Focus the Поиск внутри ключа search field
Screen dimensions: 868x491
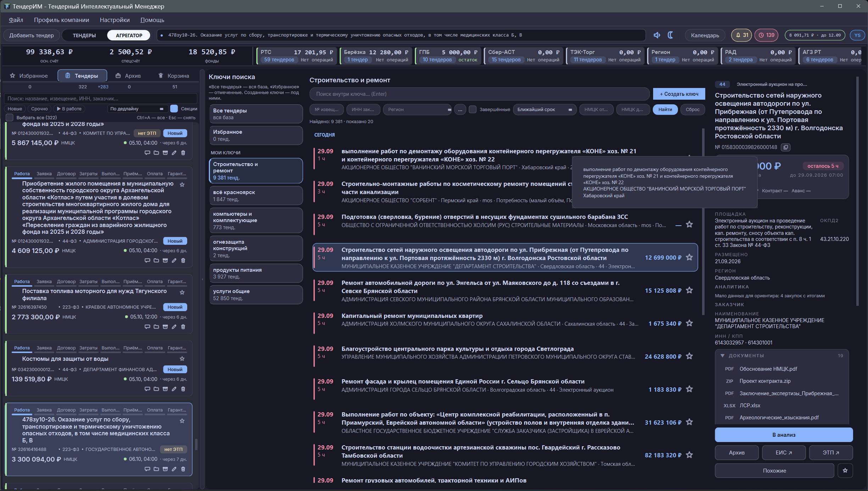pos(479,94)
